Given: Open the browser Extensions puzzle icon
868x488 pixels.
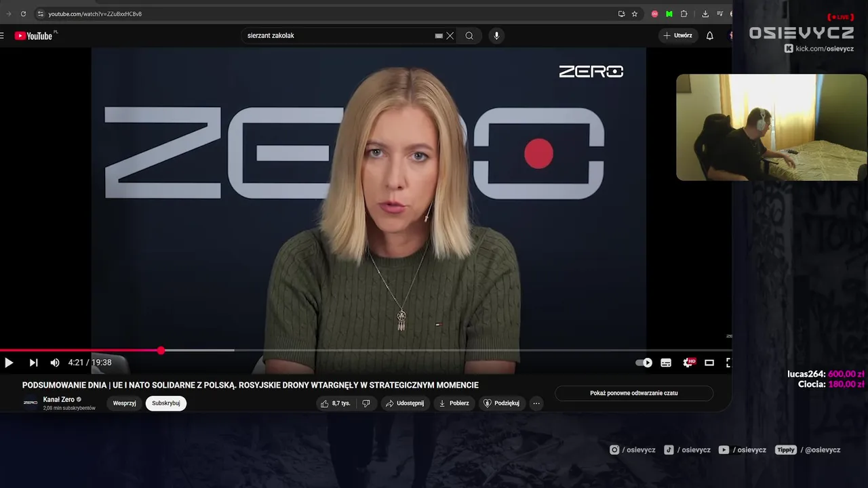Looking at the screenshot, I should pos(684,14).
